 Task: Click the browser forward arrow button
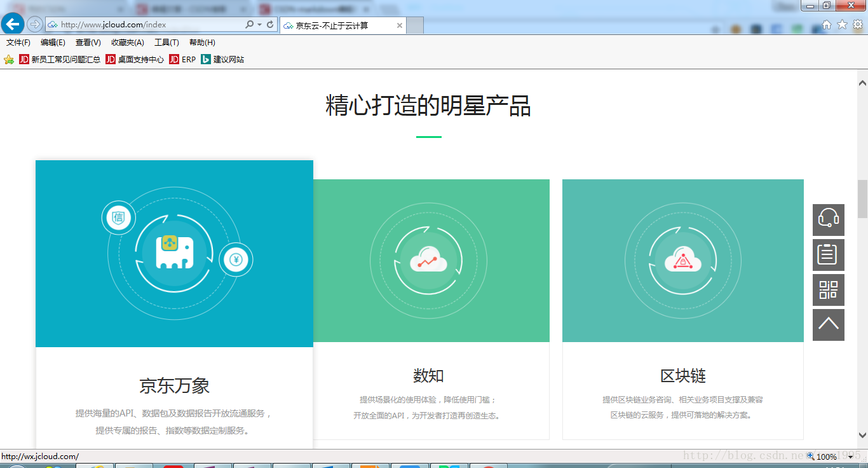tap(35, 24)
